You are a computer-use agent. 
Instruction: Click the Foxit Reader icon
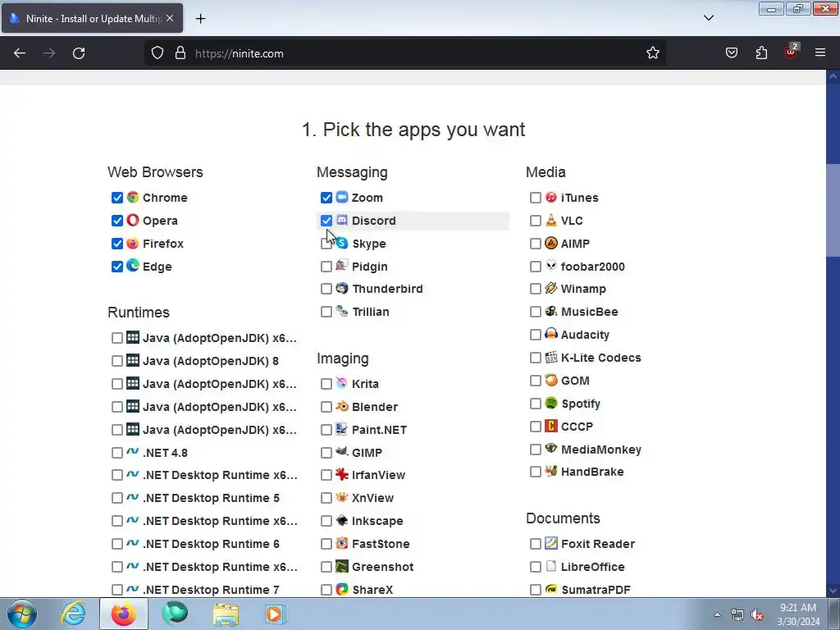click(551, 543)
